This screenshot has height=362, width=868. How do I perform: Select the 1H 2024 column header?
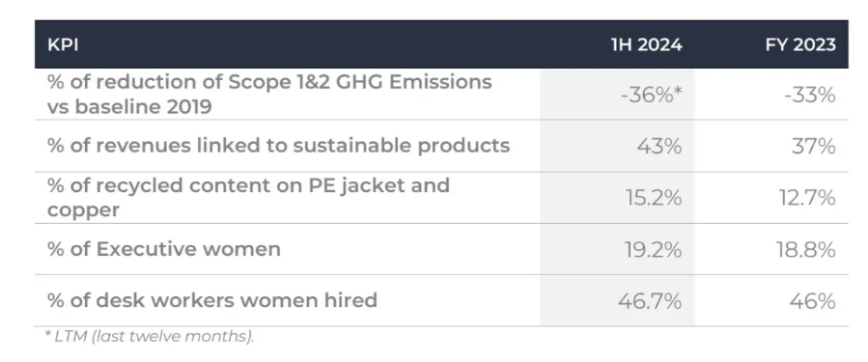(646, 44)
